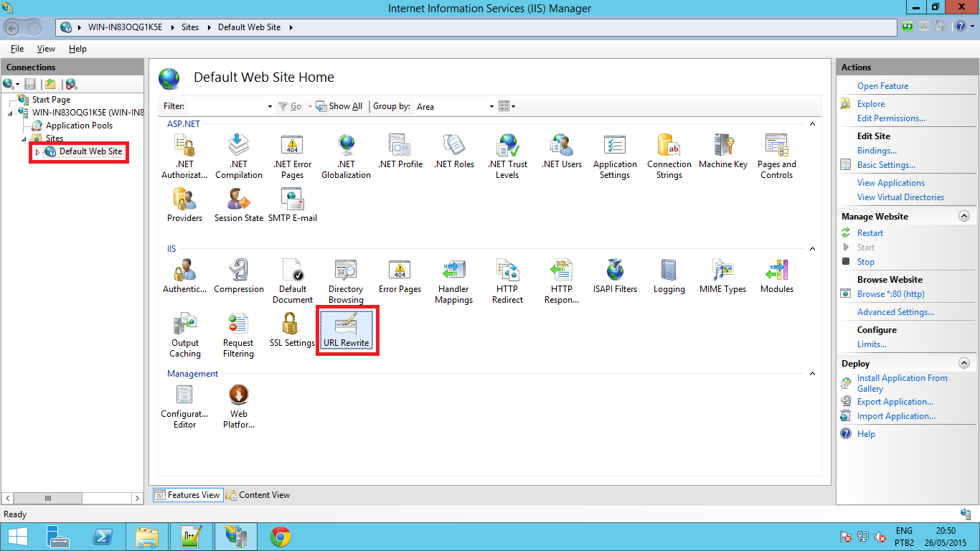Open Directory Browsing feature
Viewport: 980px width, 551px height.
(346, 281)
